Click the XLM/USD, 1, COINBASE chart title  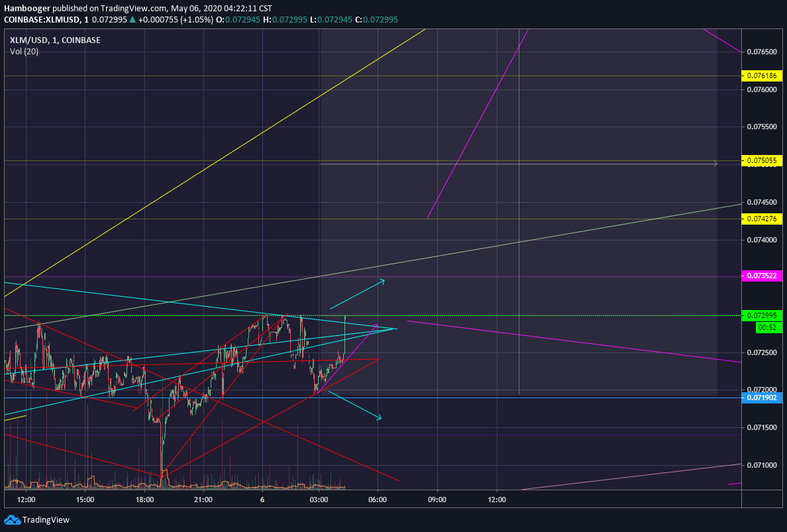click(x=55, y=40)
